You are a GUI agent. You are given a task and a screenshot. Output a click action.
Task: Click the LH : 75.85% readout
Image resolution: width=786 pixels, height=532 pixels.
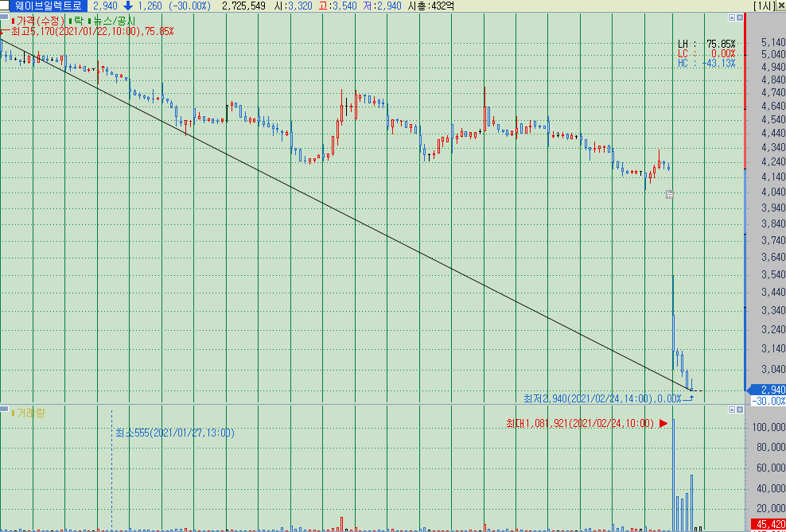(706, 44)
